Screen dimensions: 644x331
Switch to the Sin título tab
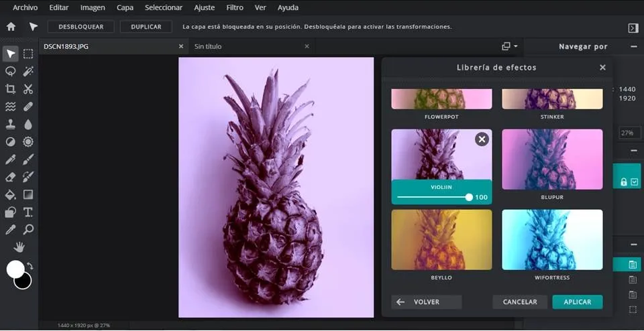[208, 46]
